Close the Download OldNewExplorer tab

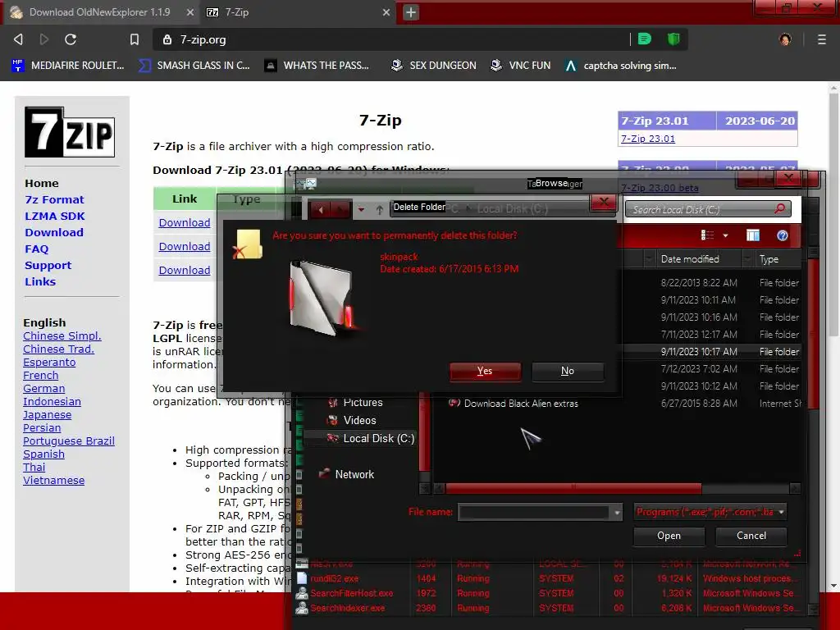[190, 12]
